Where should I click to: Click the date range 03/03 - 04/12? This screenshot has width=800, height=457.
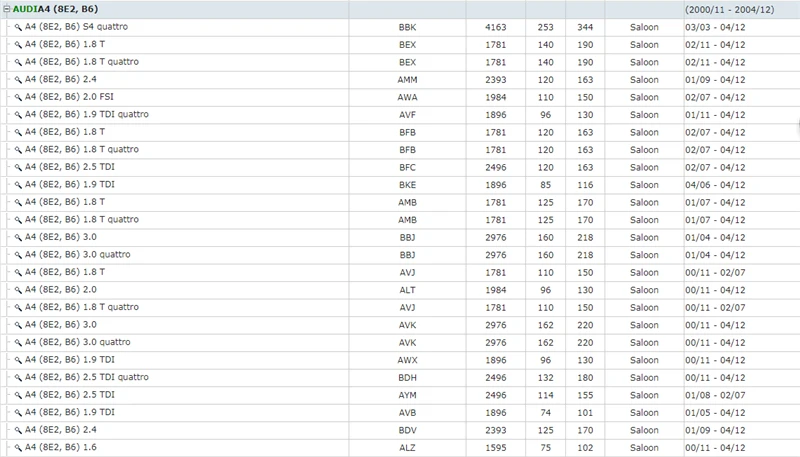(x=715, y=28)
